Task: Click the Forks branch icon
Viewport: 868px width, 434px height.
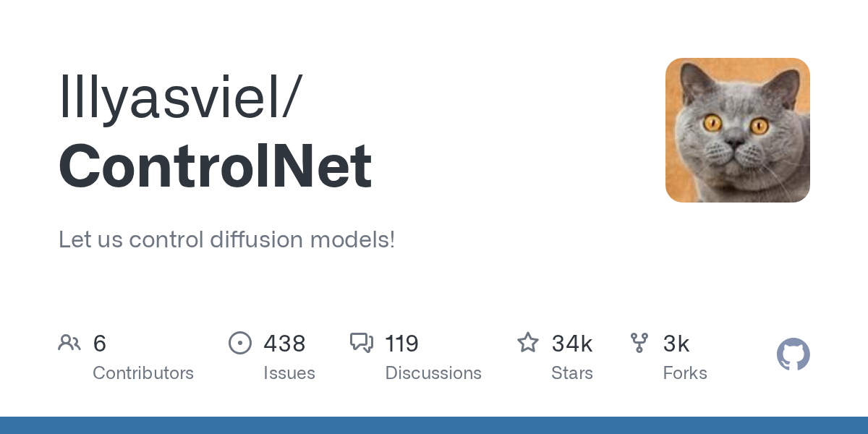Action: coord(639,343)
